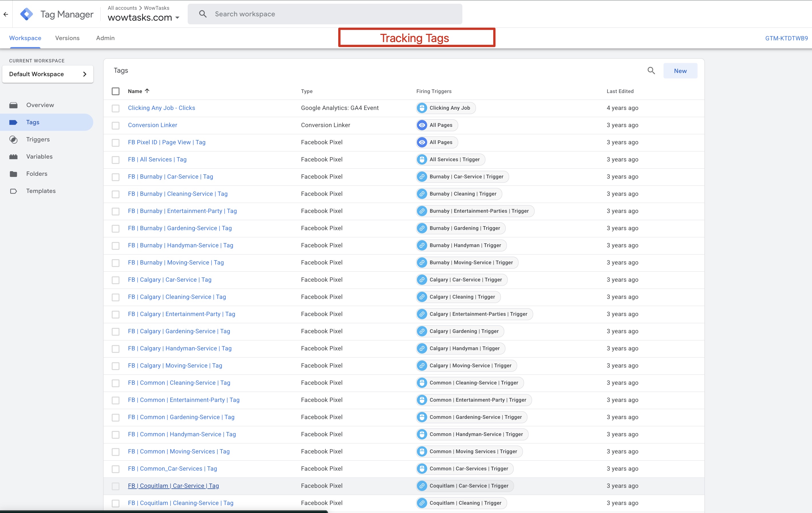The height and width of the screenshot is (513, 812).
Task: Check the Clicking Any Job - Clicks row checkbox
Action: (116, 108)
